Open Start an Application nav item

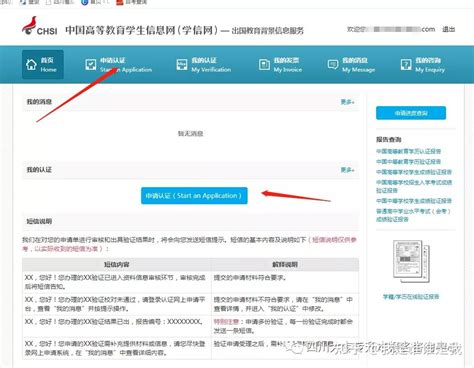[118, 65]
